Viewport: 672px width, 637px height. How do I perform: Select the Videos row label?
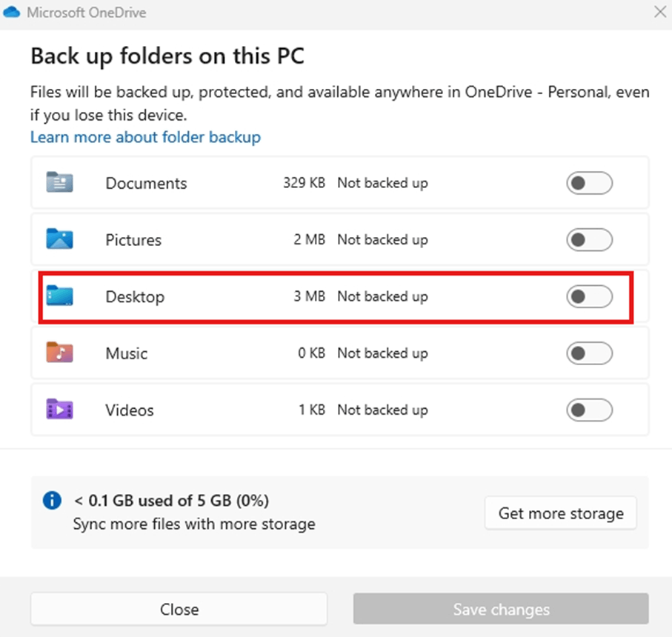pyautogui.click(x=130, y=410)
